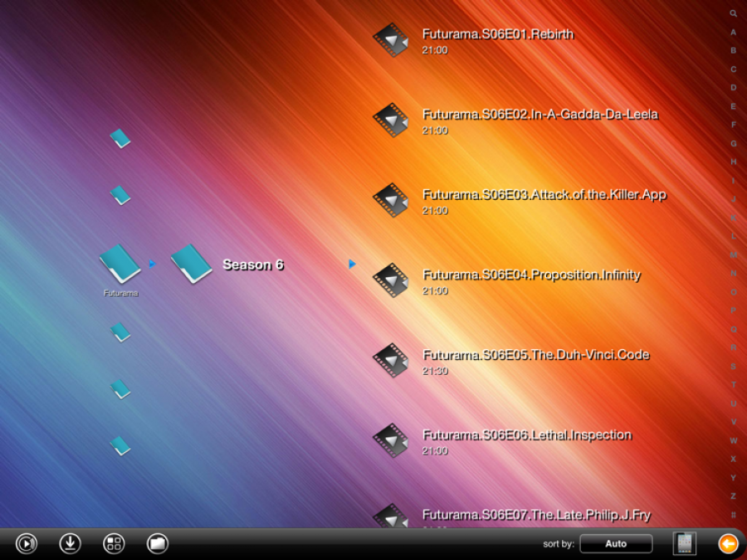Jump to # section in index

(x=733, y=514)
